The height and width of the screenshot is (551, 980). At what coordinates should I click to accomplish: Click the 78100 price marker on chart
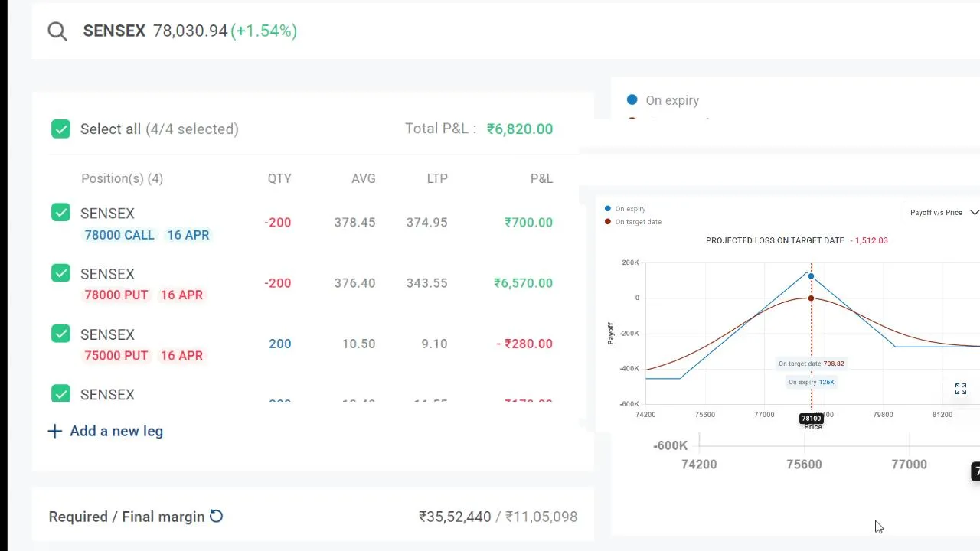tap(811, 419)
